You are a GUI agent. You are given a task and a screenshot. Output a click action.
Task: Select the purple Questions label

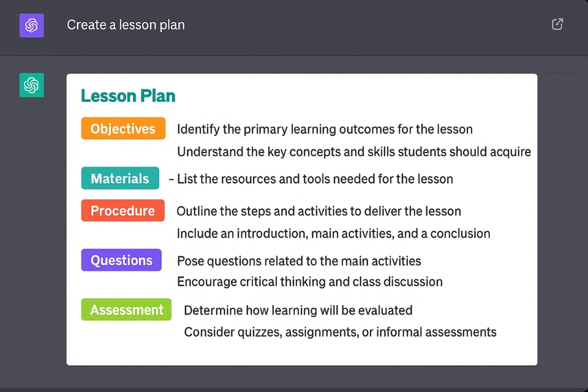(121, 260)
